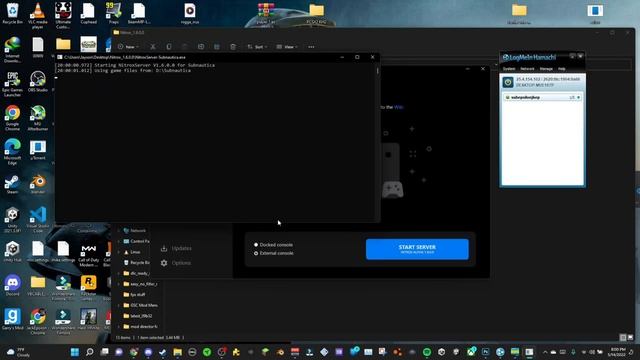Open the clock and date flyout
Screen dimensions: 640x360
[x=617, y=352]
